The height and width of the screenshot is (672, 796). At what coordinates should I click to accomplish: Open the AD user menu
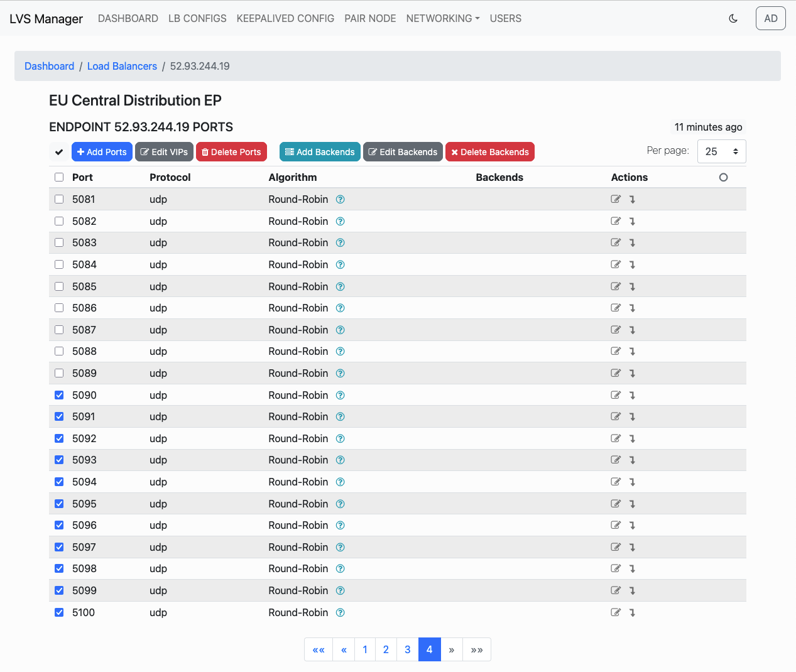click(771, 19)
